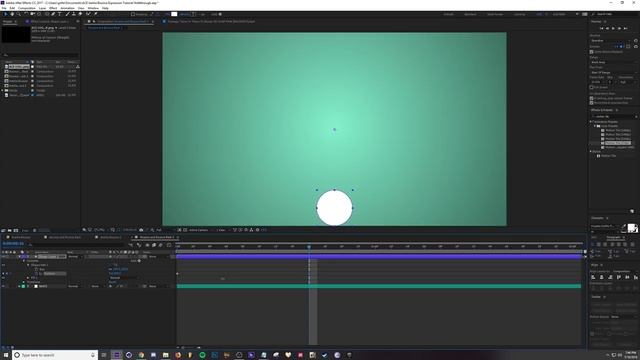640x360 pixels.
Task: Toggle Full Screen checkbox in Preview
Action: (591, 87)
